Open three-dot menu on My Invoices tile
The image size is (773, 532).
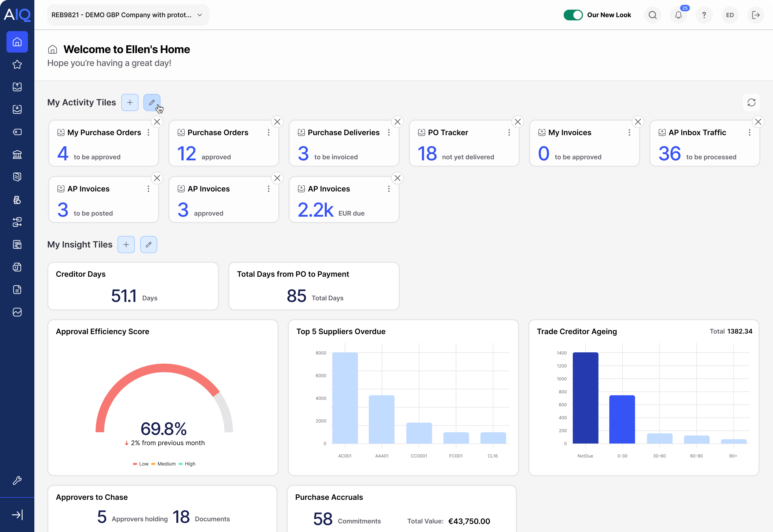point(629,133)
